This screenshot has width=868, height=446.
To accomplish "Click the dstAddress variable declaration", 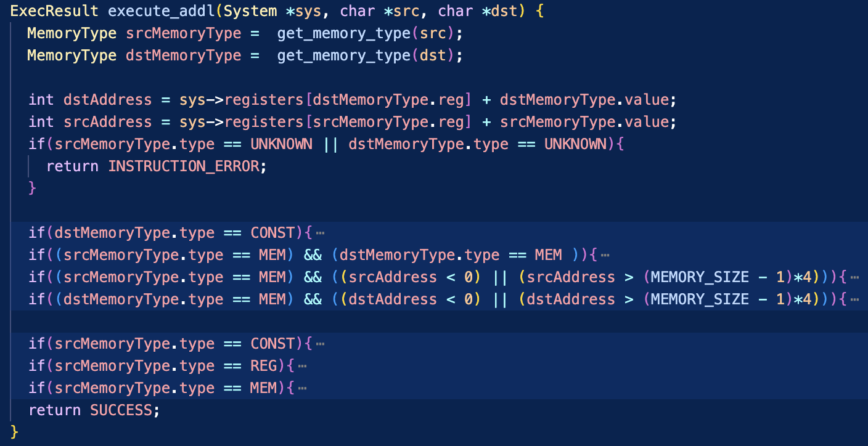I will [107, 100].
